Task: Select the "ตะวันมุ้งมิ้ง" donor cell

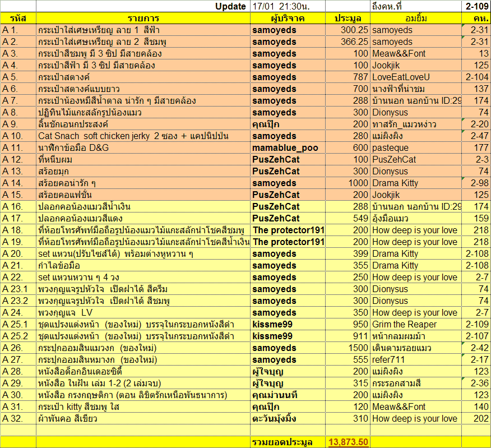Action: click(x=287, y=418)
